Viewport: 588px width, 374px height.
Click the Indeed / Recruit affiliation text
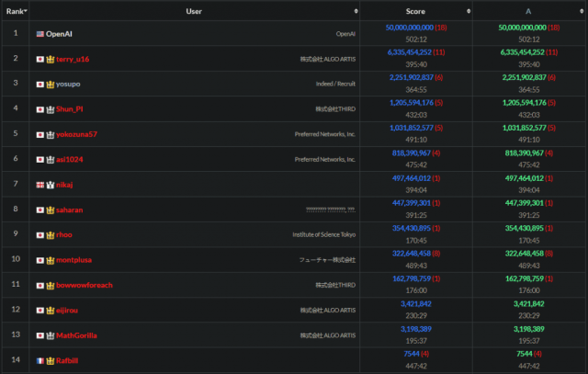click(x=335, y=84)
